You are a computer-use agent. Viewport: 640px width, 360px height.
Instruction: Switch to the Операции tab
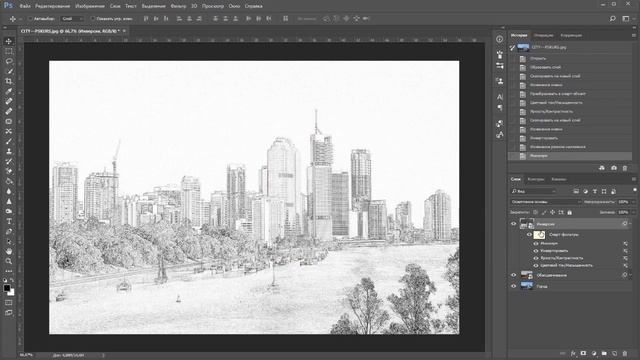coord(543,36)
